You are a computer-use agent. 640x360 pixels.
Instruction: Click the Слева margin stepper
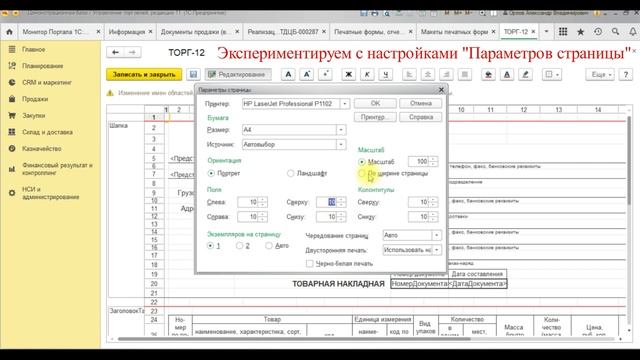pos(263,202)
